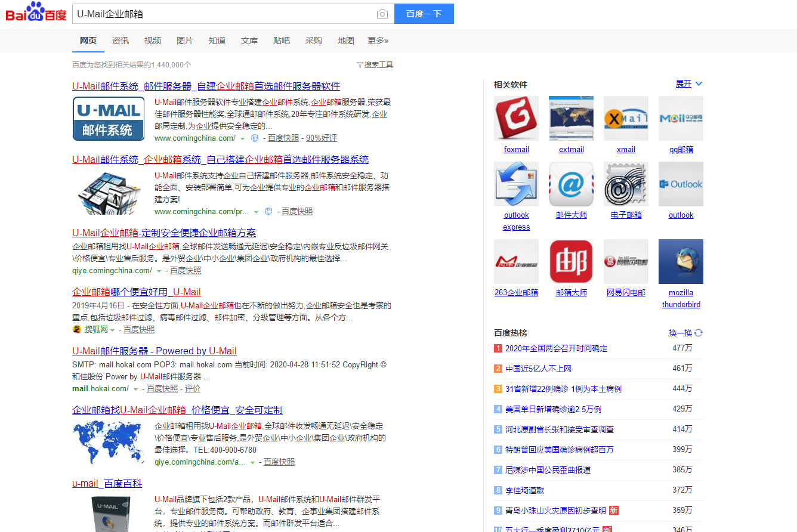Open the 邮箱大师 red icon
This screenshot has height=532, width=797.
click(571, 261)
